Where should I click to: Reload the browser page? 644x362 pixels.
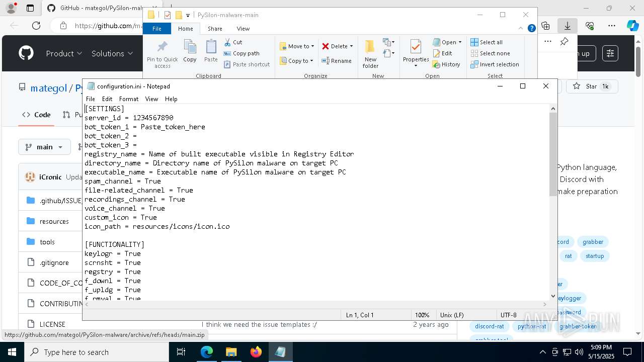(36, 26)
